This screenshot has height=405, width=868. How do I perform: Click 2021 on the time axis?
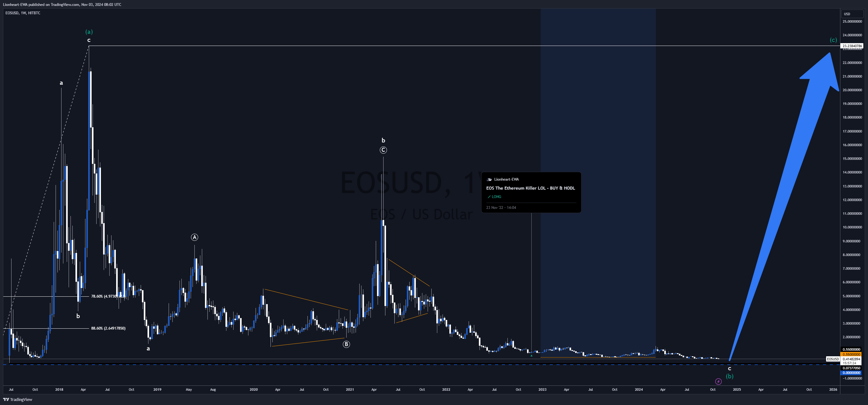pyautogui.click(x=350, y=389)
